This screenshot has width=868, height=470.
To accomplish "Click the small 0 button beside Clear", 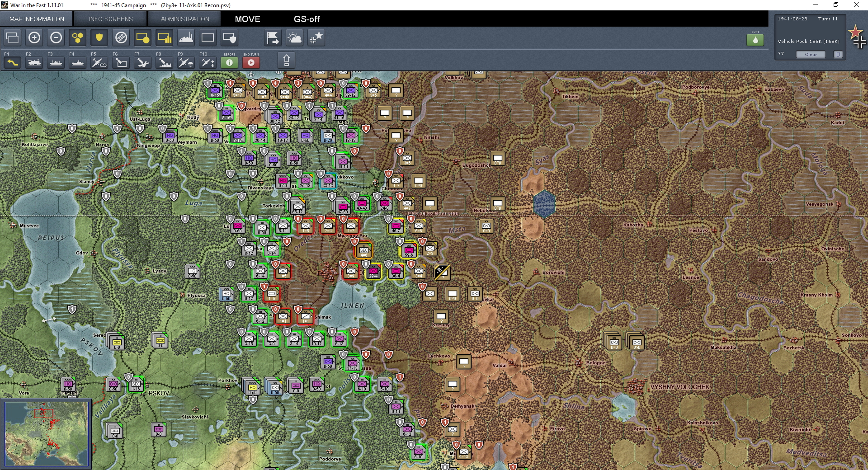I will (x=838, y=54).
